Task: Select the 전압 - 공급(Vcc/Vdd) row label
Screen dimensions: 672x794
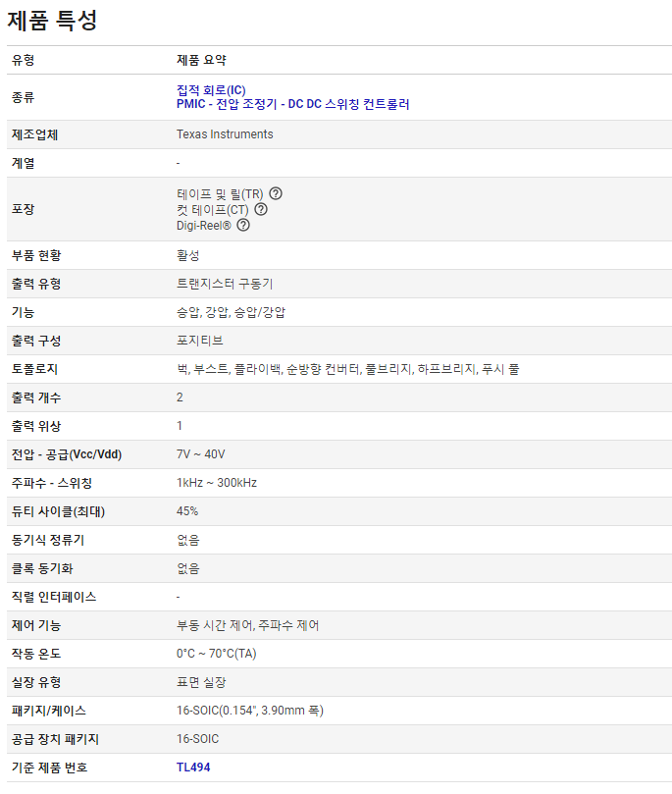Action: tap(67, 454)
